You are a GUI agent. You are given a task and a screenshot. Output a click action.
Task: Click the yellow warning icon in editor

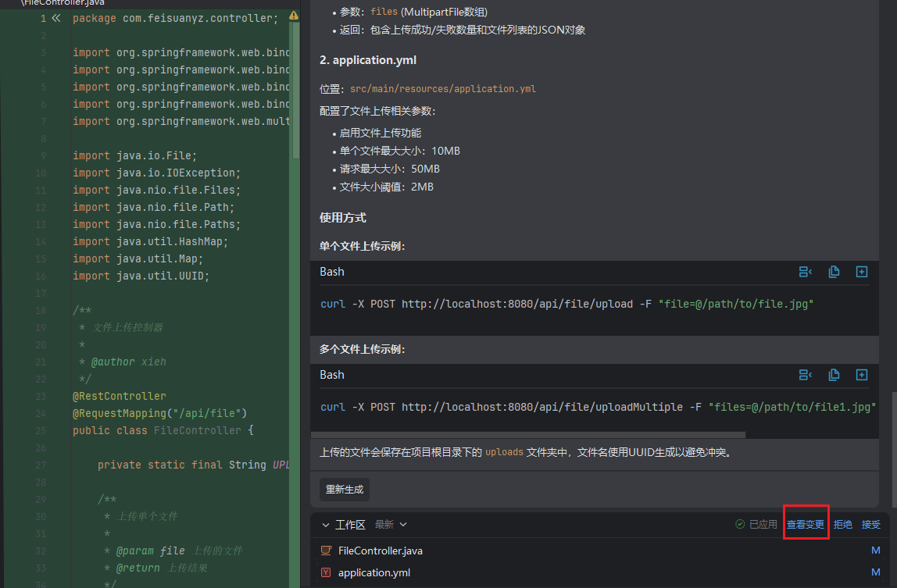(x=294, y=16)
